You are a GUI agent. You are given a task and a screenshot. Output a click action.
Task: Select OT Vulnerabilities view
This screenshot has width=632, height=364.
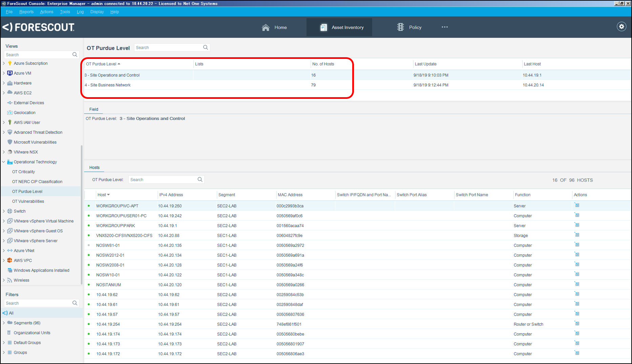pos(28,201)
